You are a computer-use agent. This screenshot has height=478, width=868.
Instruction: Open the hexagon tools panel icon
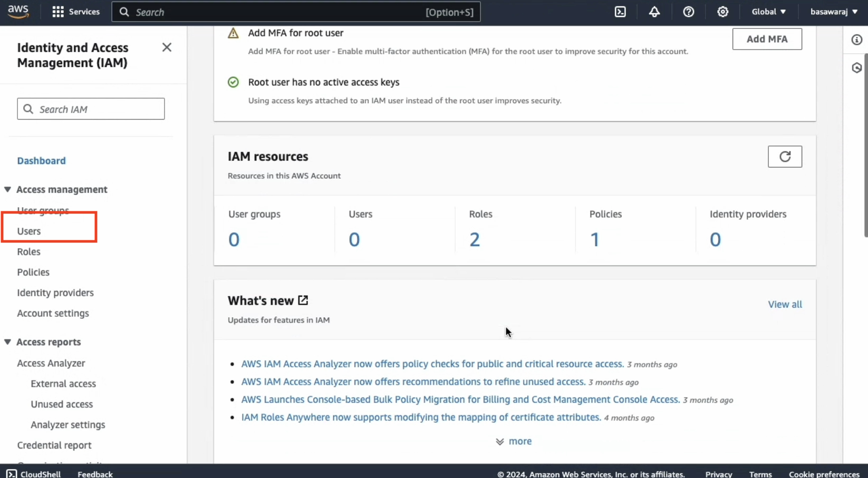856,68
